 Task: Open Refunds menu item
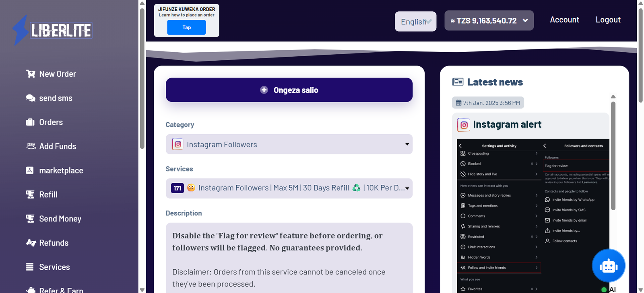point(54,243)
